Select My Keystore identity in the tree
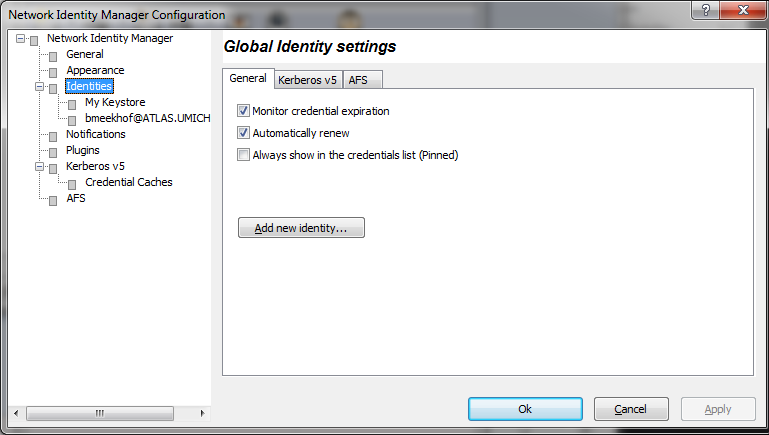769x435 pixels. (x=115, y=102)
